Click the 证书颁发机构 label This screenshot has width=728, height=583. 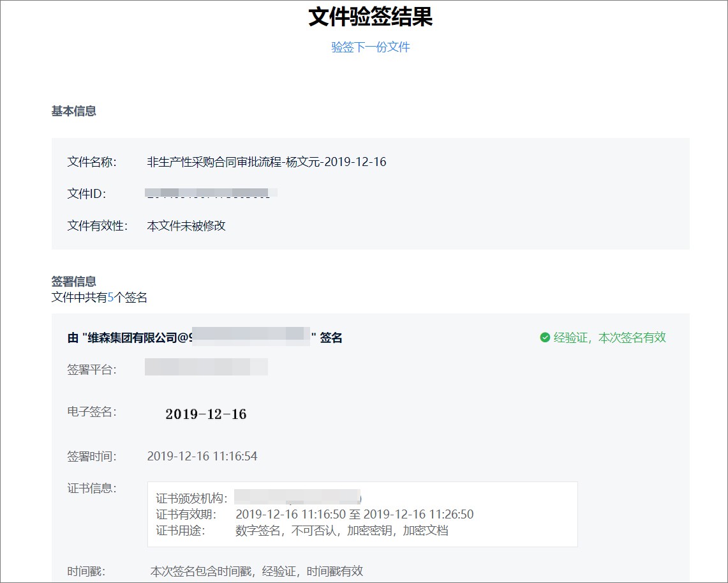tap(192, 499)
